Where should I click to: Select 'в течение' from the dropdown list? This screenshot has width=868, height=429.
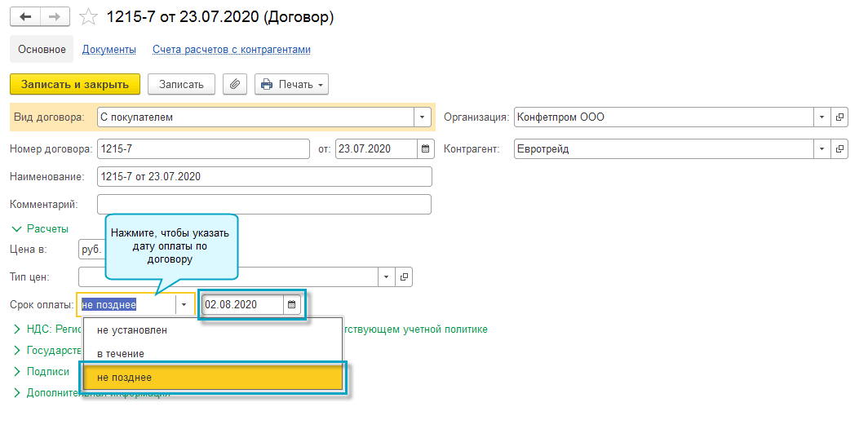121,354
